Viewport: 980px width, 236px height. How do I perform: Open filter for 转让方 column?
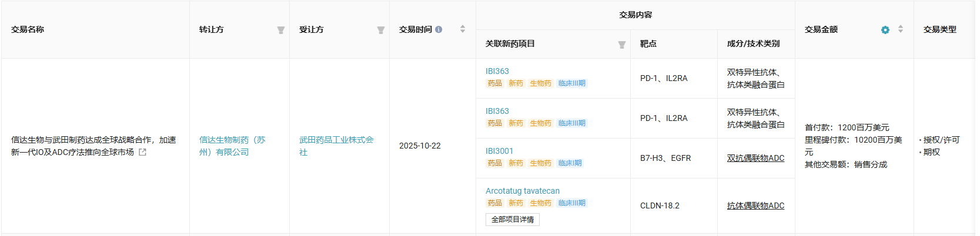pyautogui.click(x=280, y=30)
